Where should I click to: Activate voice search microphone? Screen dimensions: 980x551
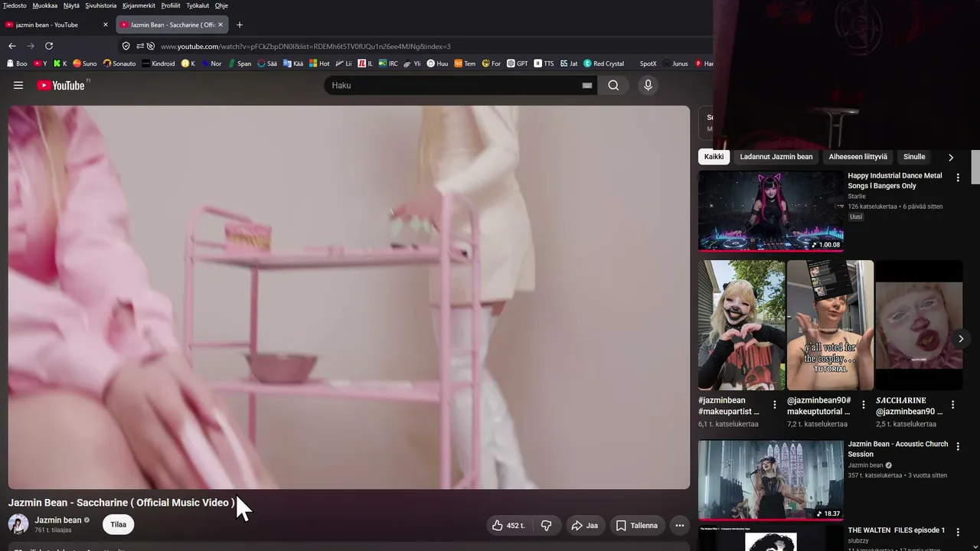tap(648, 86)
